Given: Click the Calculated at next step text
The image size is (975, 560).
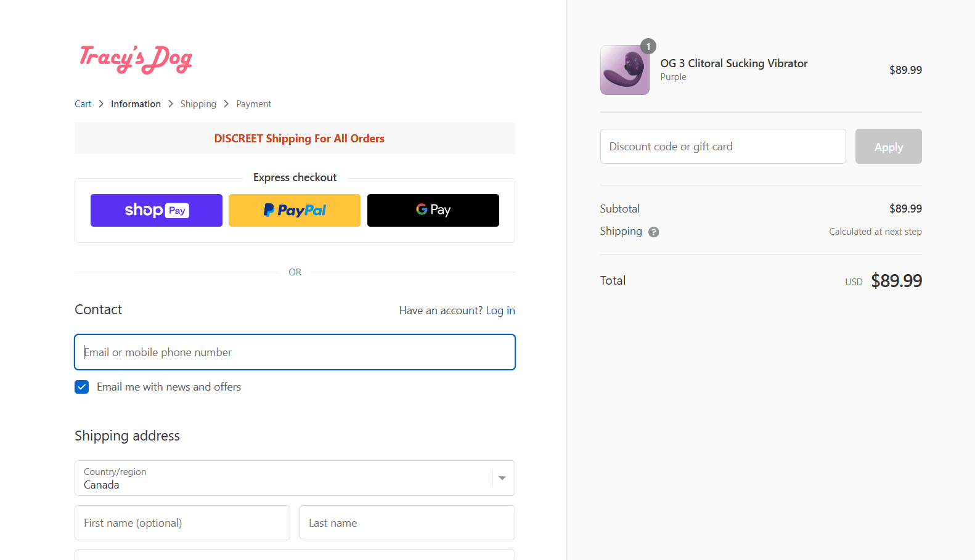Looking at the screenshot, I should tap(875, 232).
